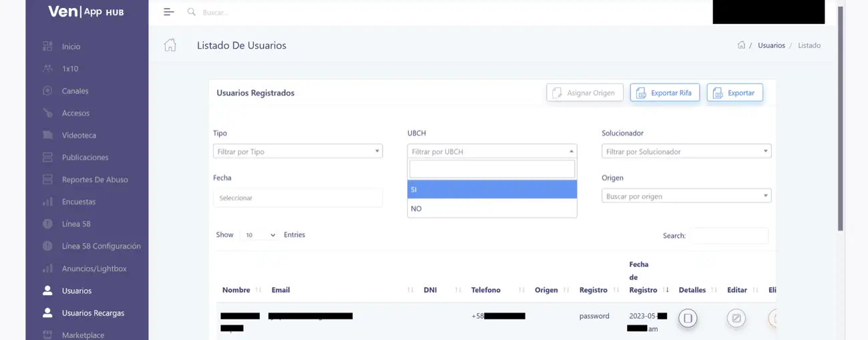The height and width of the screenshot is (340, 868).
Task: Click the breadcrumb home icon
Action: [x=741, y=45]
